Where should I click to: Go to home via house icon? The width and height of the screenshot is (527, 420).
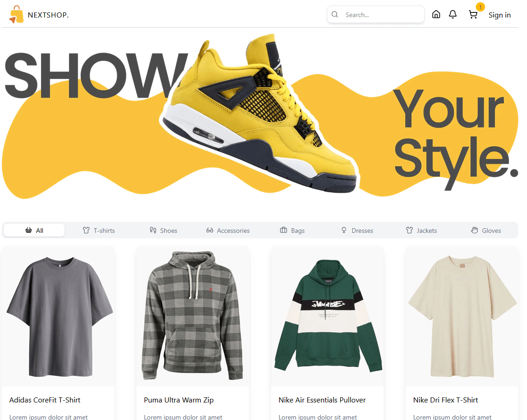pyautogui.click(x=436, y=14)
